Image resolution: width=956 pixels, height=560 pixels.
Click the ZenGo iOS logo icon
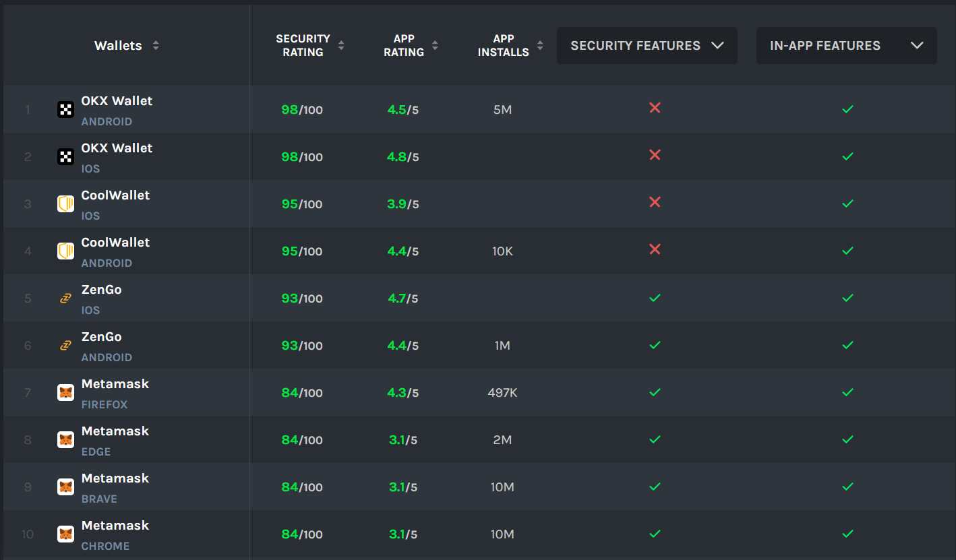point(65,299)
